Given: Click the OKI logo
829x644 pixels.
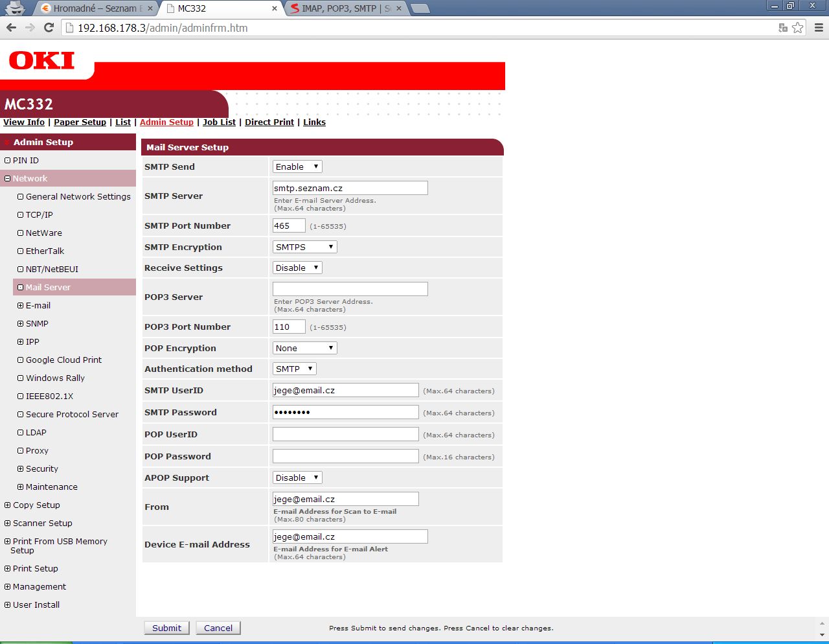Looking at the screenshot, I should pos(41,60).
